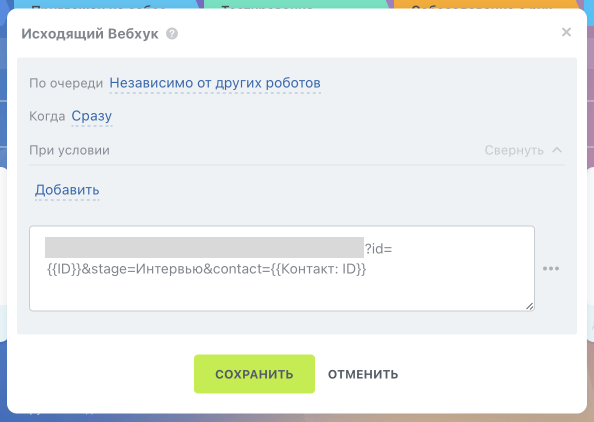Add a condition with the Добавить link

pyautogui.click(x=67, y=190)
